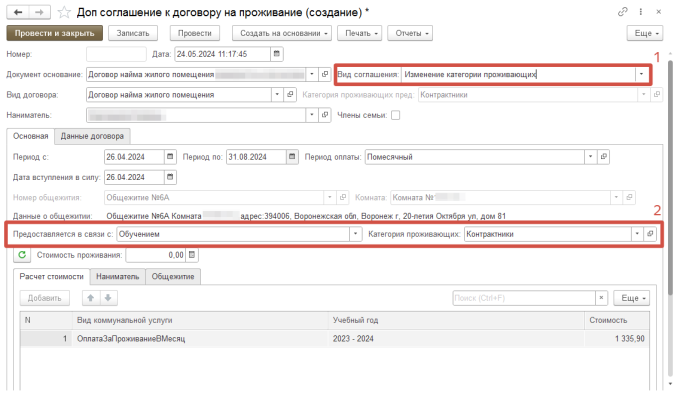Select the Расчет стоимости tab

tap(52, 276)
